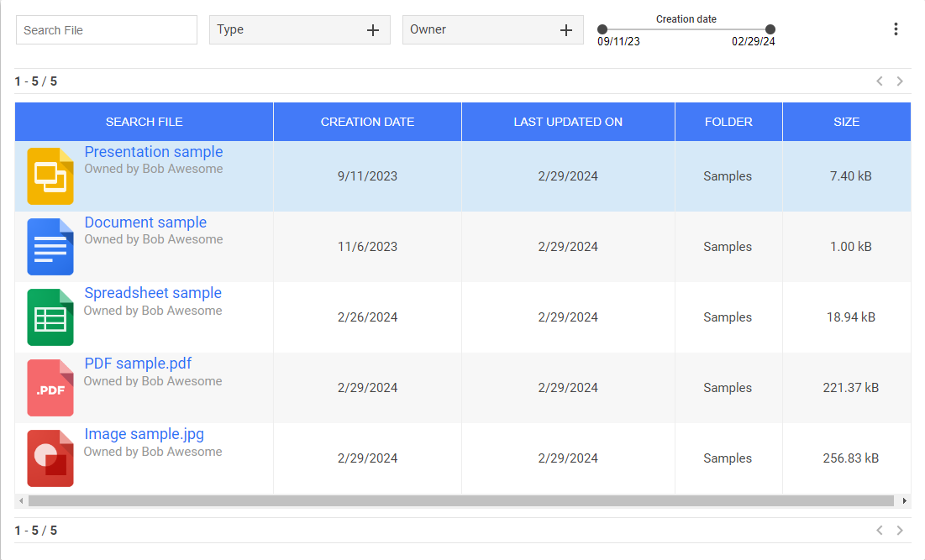Click Samples folder in PDF sample.pdf row
Viewport: 925px width, 560px height.
point(728,388)
